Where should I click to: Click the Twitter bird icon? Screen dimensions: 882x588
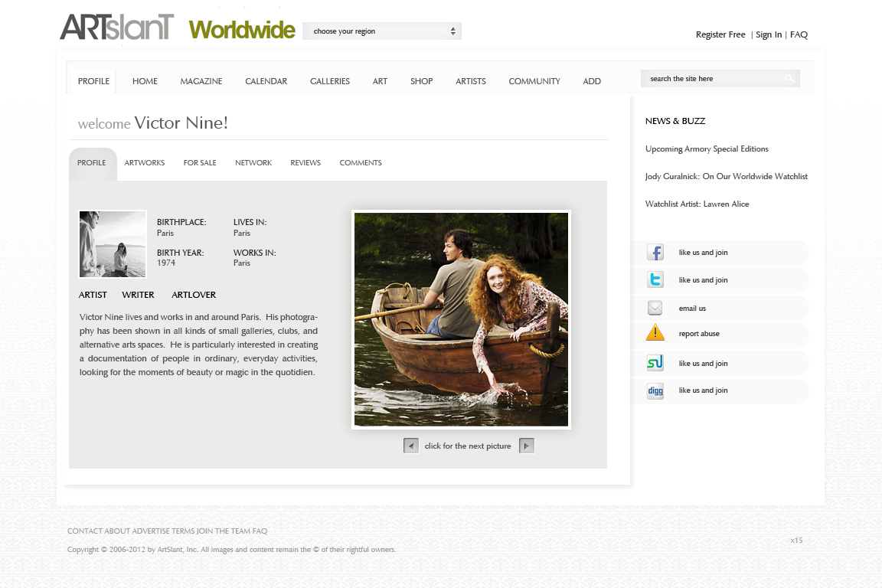[x=655, y=280]
